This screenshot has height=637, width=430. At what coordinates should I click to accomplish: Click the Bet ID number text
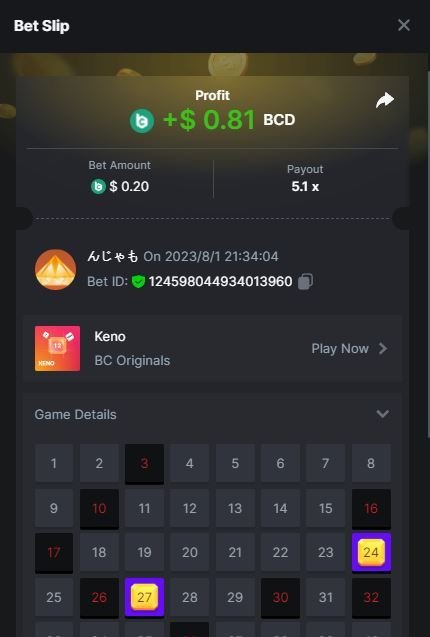(220, 282)
